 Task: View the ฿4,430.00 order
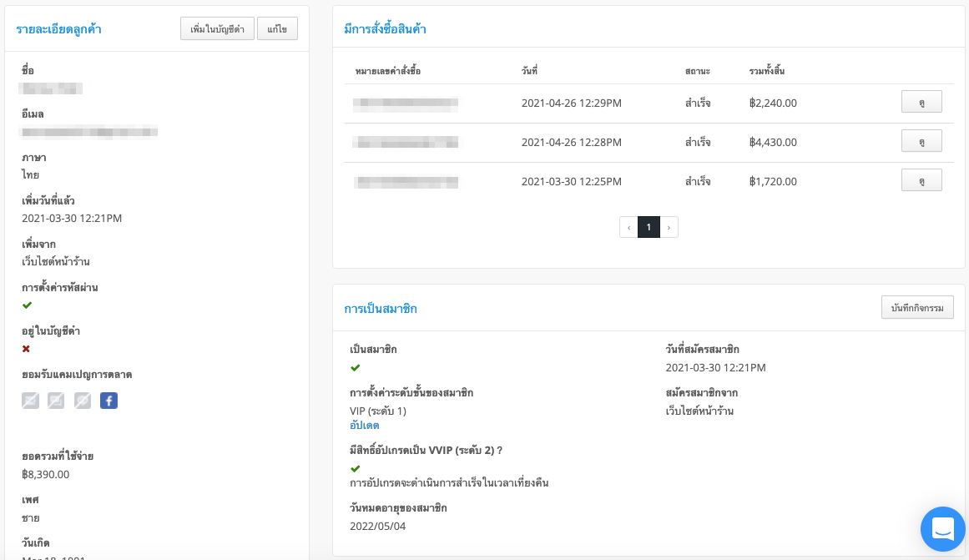click(921, 141)
